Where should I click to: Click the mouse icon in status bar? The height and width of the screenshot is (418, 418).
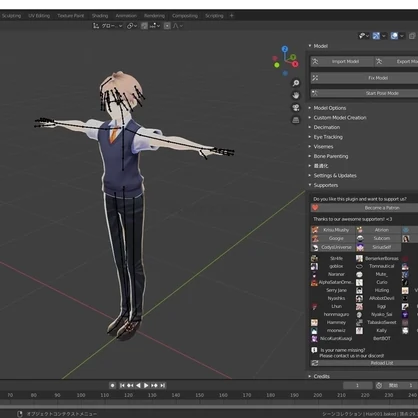pyautogui.click(x=20, y=414)
